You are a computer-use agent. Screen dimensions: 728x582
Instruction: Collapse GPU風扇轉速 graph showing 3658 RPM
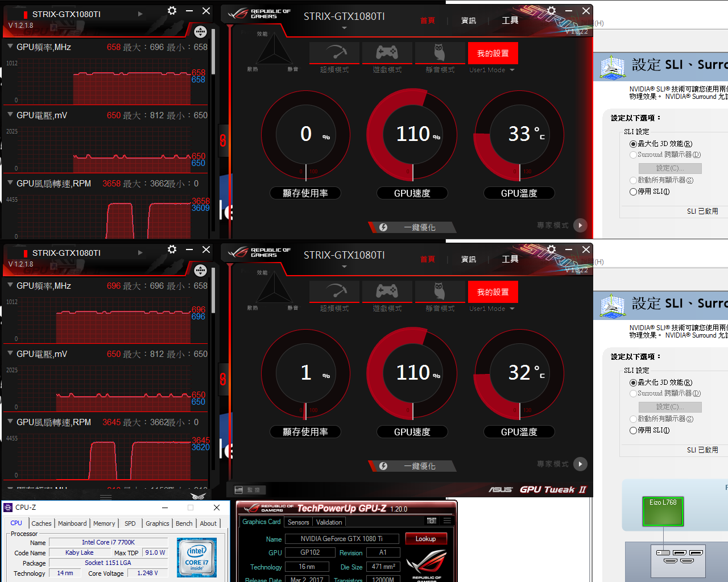(x=10, y=183)
